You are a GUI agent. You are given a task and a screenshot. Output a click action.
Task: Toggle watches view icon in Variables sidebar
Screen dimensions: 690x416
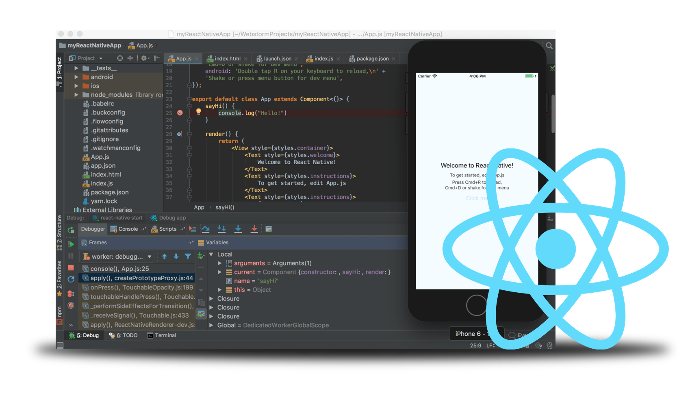pyautogui.click(x=201, y=313)
